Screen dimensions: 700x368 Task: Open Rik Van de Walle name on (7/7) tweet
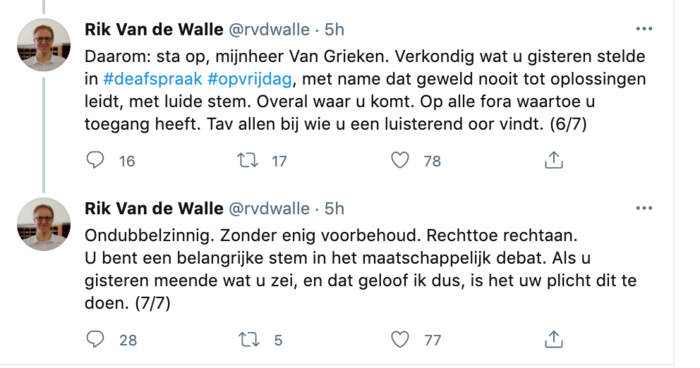154,209
